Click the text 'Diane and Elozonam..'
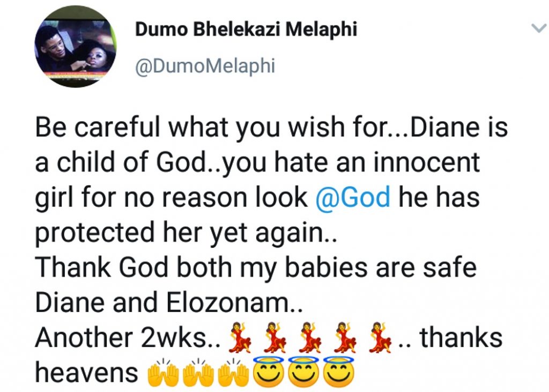Viewport: 549px width, 392px height. click(x=169, y=302)
